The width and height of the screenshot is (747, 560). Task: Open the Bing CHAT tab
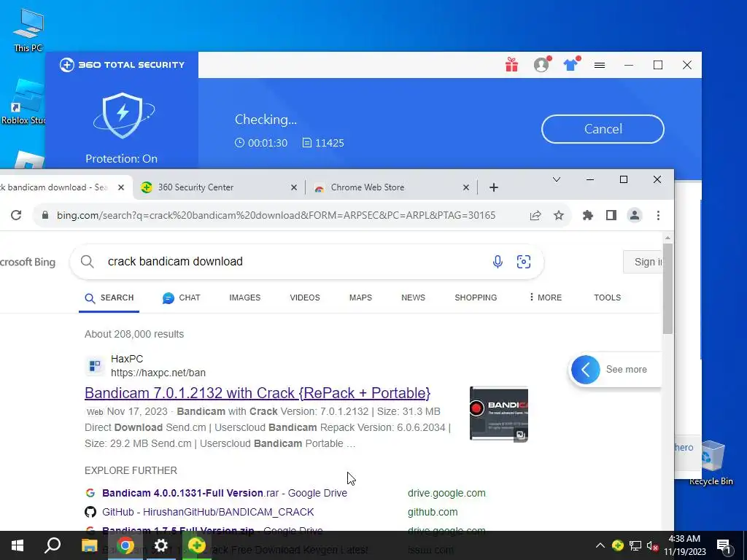[182, 298]
